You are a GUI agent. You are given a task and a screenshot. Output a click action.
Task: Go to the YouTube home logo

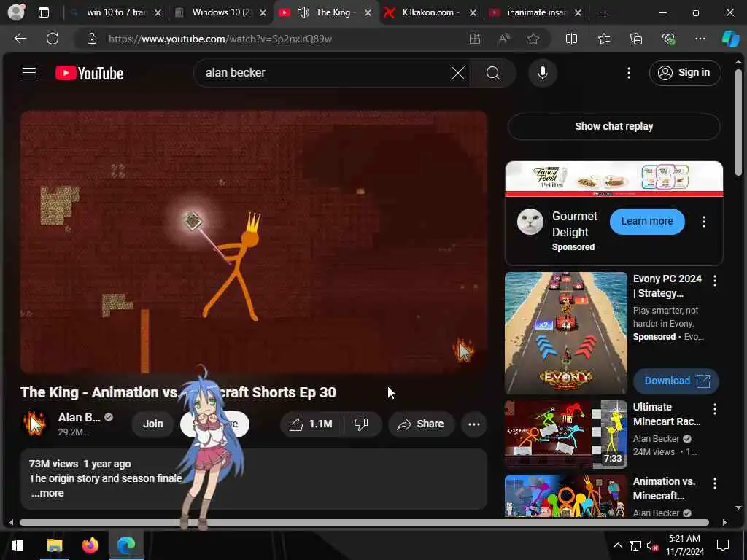(89, 73)
